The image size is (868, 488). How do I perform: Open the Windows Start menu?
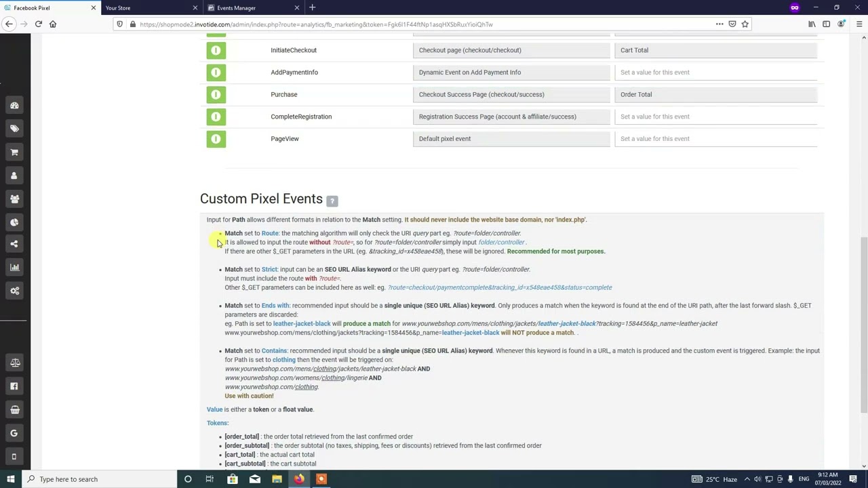point(10,479)
